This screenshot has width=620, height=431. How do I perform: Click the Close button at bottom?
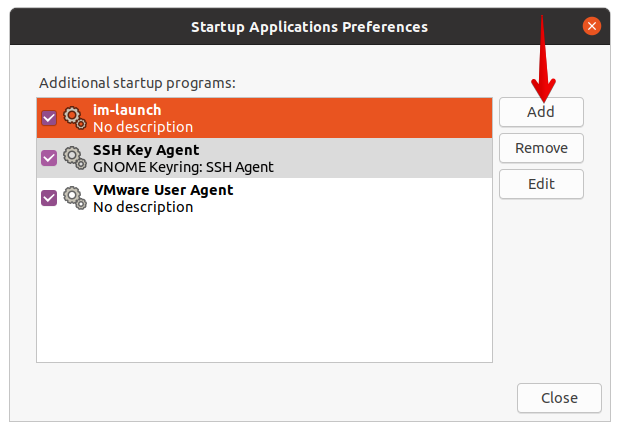click(559, 397)
